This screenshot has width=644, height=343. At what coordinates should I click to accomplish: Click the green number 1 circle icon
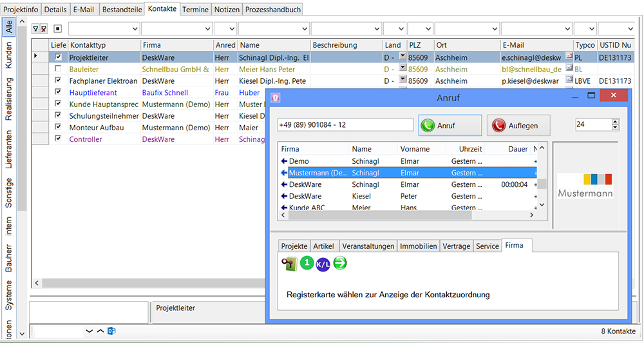[x=307, y=263]
